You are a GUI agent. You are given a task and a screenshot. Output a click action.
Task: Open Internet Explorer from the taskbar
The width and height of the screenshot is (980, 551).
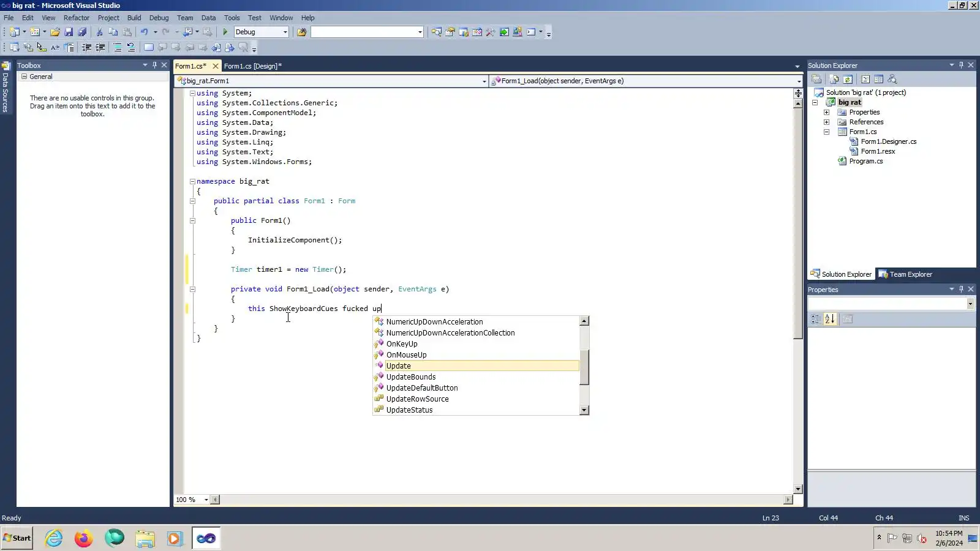point(54,538)
